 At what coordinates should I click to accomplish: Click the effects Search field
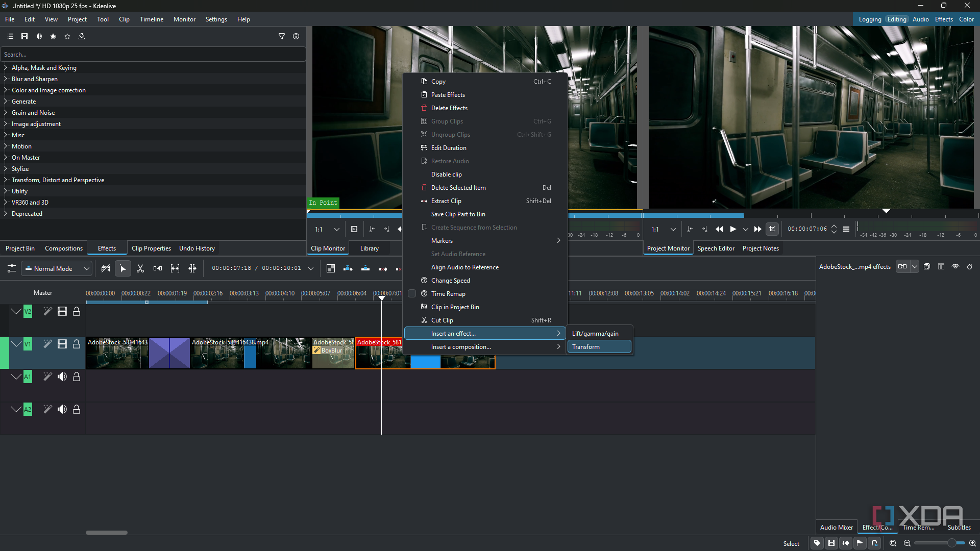(153, 55)
